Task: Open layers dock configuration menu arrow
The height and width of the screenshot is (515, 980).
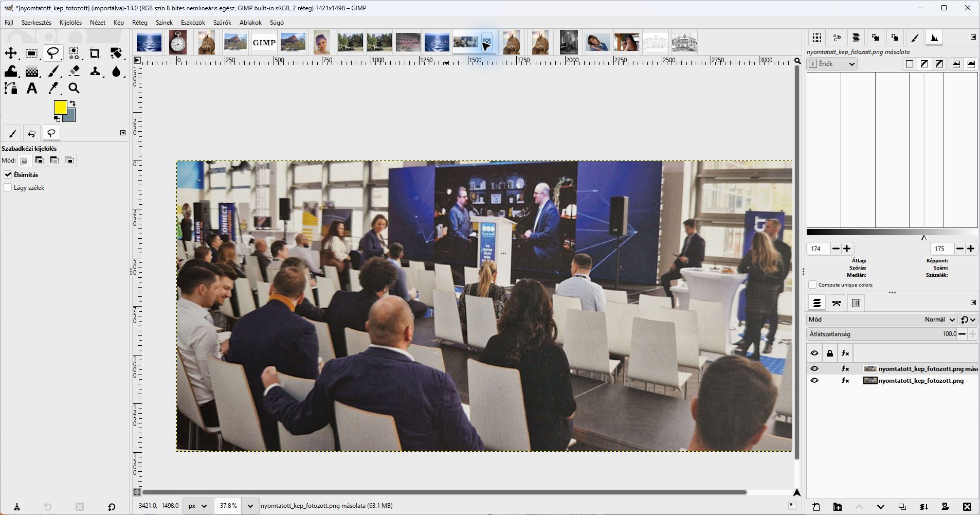Action: point(973,303)
